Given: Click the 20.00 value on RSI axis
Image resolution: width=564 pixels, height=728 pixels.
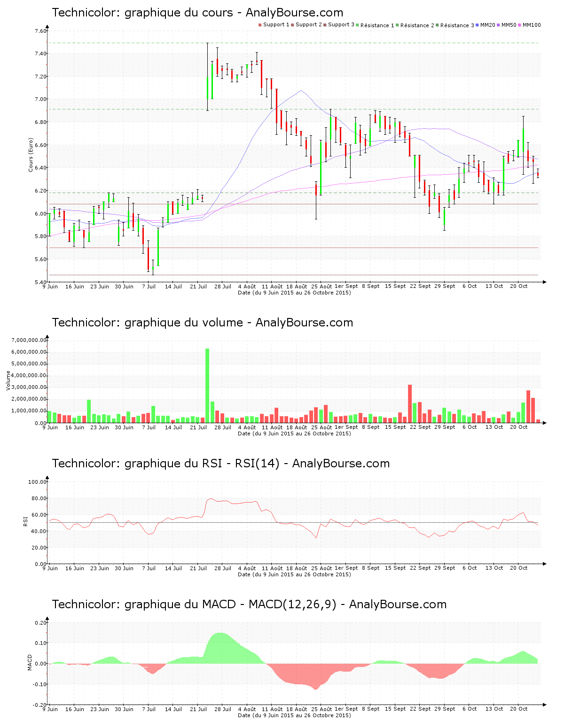Looking at the screenshot, I should [39, 548].
